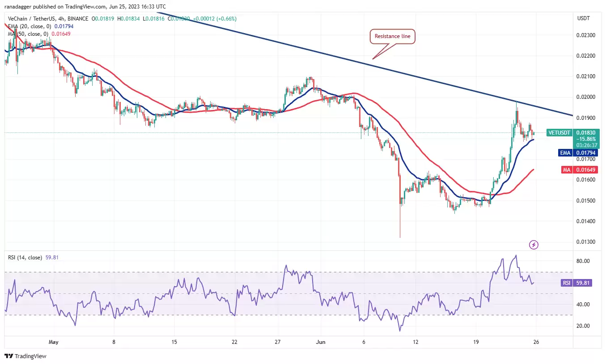Click the USDT currency label on price axis
The width and height of the screenshot is (606, 364).
coord(584,18)
